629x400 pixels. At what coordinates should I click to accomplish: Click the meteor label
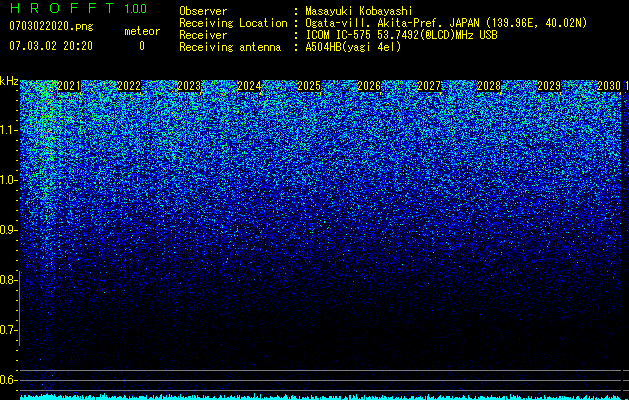142,31
